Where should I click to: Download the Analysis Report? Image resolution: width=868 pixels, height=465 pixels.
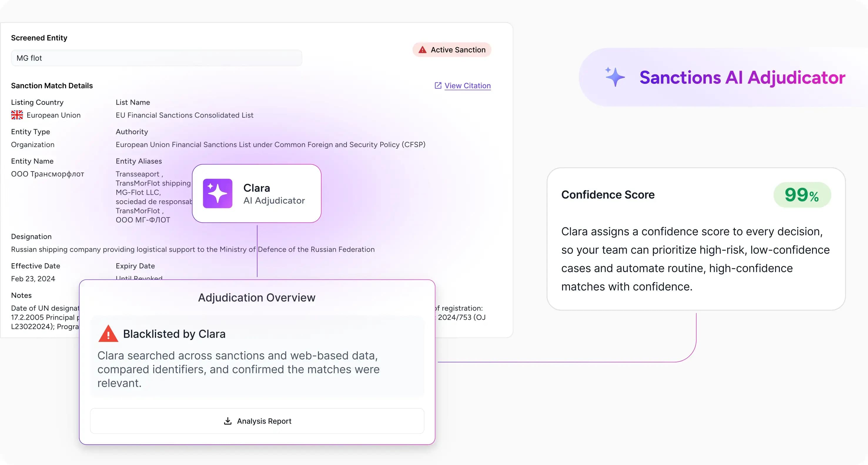[257, 421]
